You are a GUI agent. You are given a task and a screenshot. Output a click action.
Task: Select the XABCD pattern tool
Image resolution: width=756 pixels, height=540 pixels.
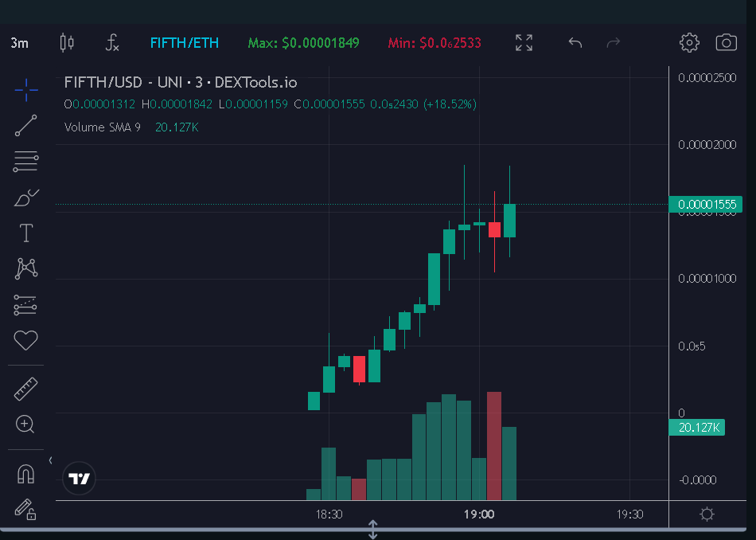(x=25, y=269)
